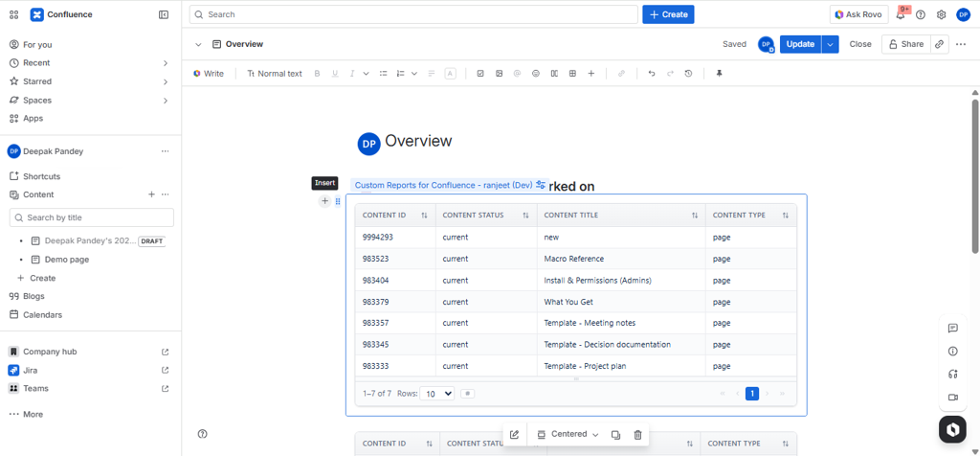Open the Normal text style dropdown
The width and height of the screenshot is (980, 456).
275,73
